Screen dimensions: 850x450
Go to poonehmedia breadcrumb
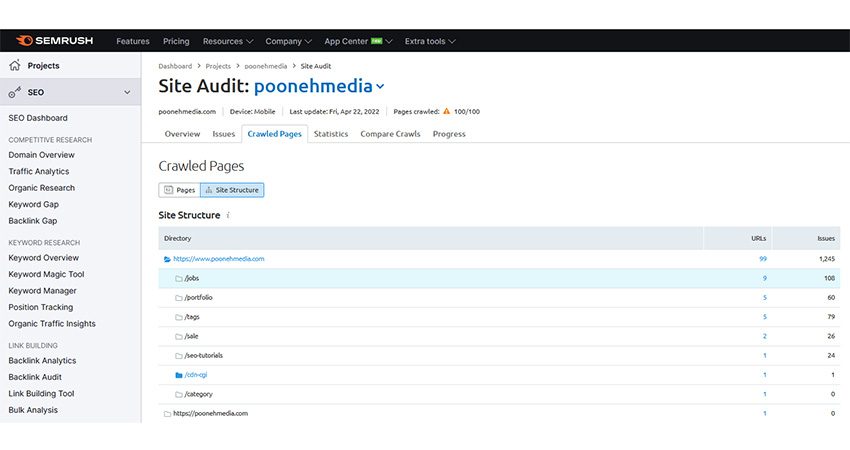pos(266,66)
